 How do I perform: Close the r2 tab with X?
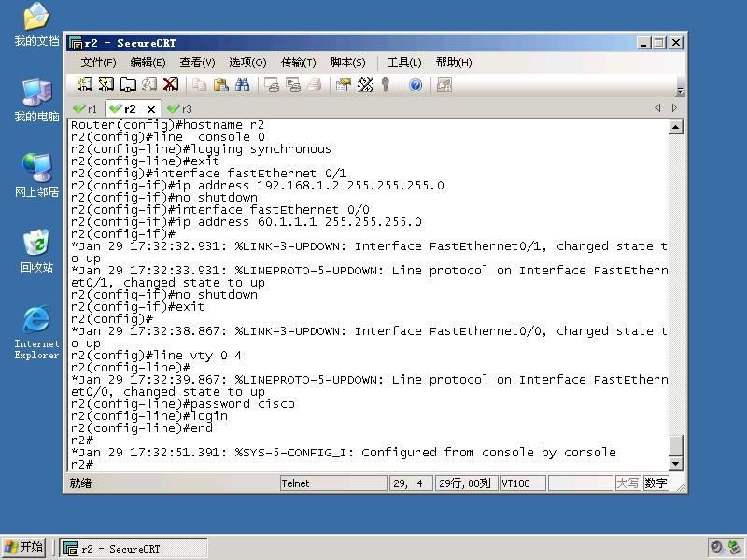[151, 109]
